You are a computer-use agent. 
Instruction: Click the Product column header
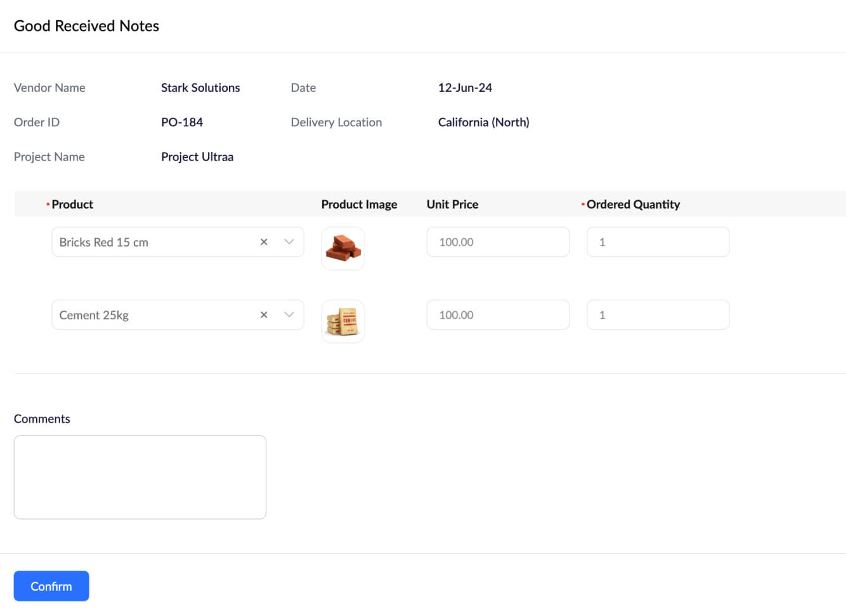(x=72, y=204)
